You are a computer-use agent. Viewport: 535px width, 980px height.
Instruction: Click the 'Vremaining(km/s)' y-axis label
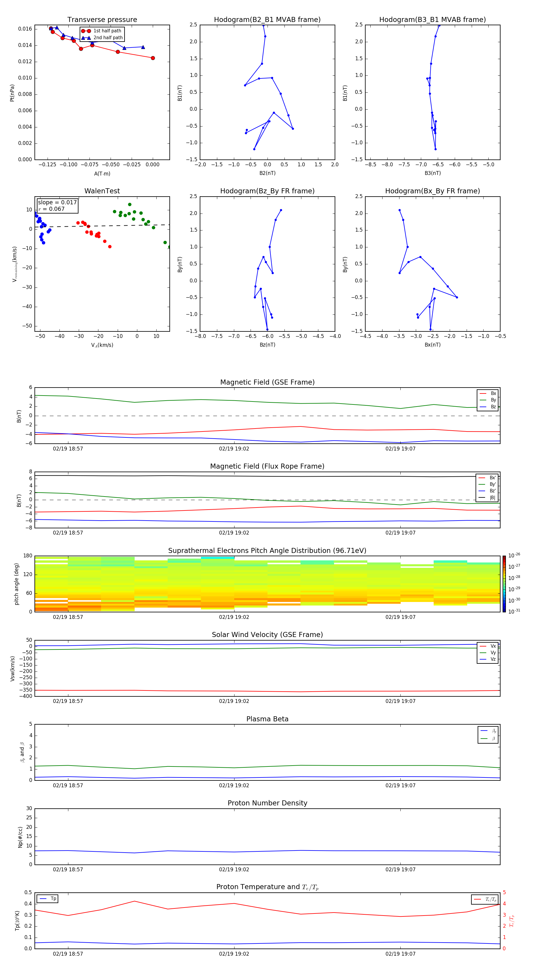(x=15, y=264)
